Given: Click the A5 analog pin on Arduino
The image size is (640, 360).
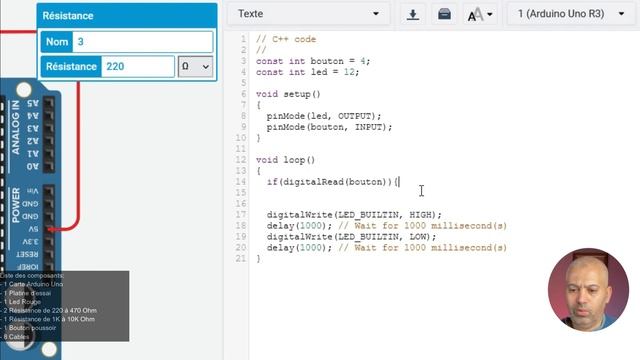Looking at the screenshot, I should click(x=49, y=103).
